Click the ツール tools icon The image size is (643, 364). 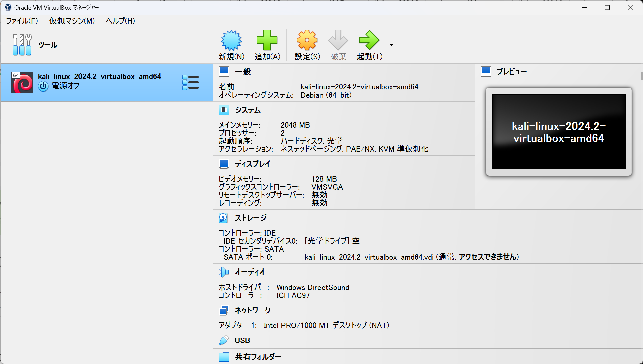pos(22,44)
